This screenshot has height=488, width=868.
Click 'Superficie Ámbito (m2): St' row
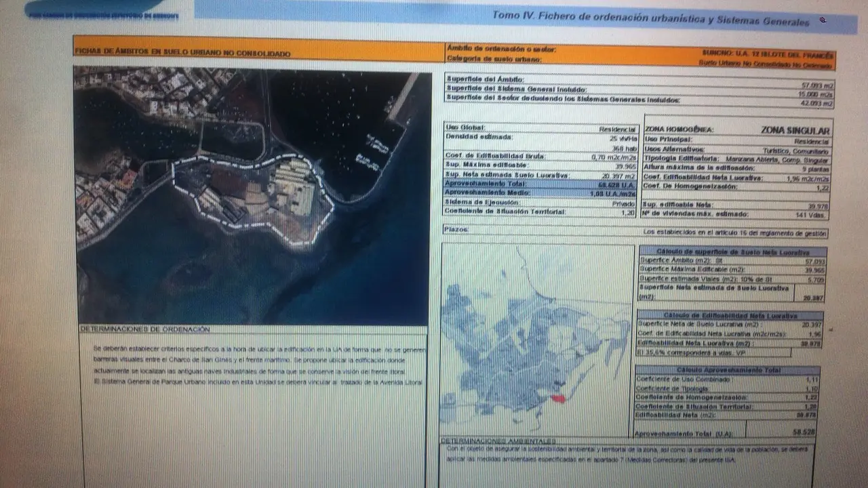click(732, 261)
